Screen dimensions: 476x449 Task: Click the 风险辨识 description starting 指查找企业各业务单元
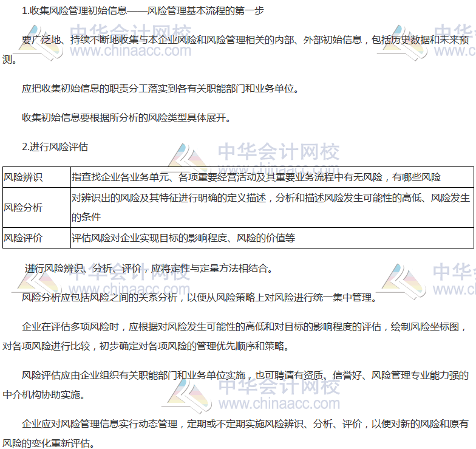pyautogui.click(x=256, y=177)
